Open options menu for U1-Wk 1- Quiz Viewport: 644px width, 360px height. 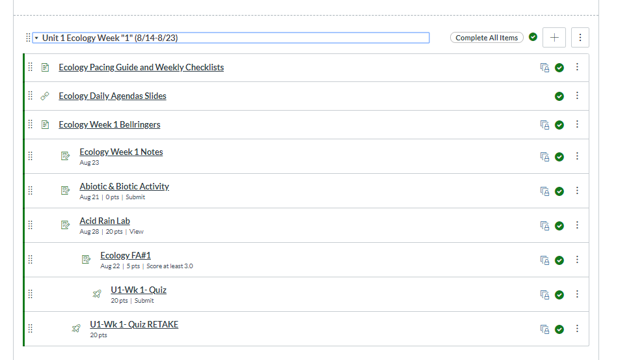coord(577,294)
